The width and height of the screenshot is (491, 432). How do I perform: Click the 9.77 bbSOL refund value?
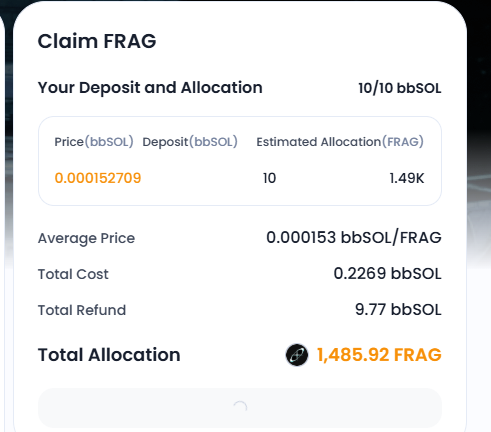[x=398, y=310]
